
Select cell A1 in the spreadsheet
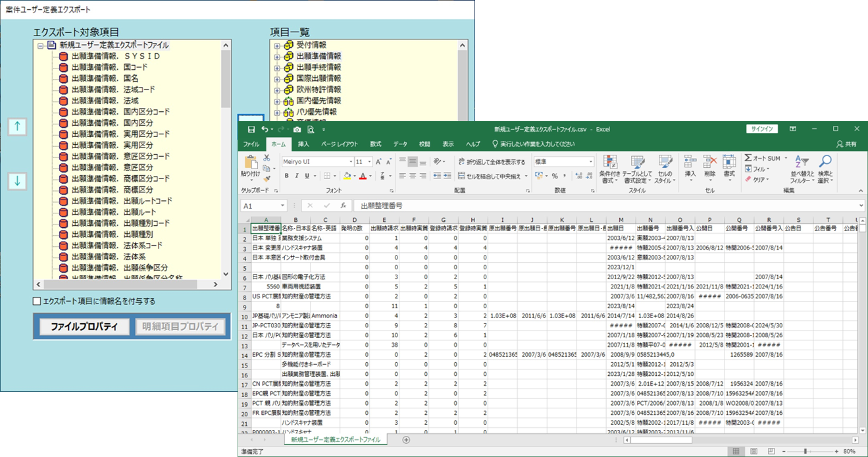tap(266, 228)
